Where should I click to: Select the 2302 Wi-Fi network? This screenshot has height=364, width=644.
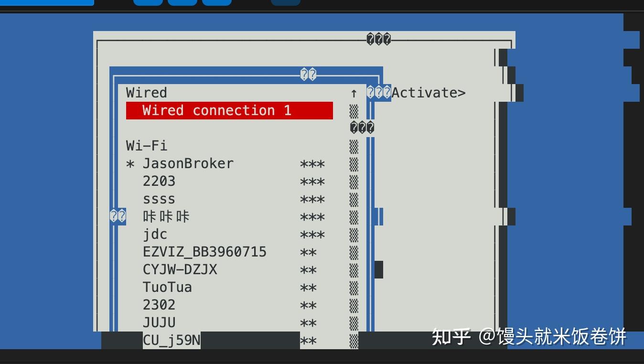point(229,305)
